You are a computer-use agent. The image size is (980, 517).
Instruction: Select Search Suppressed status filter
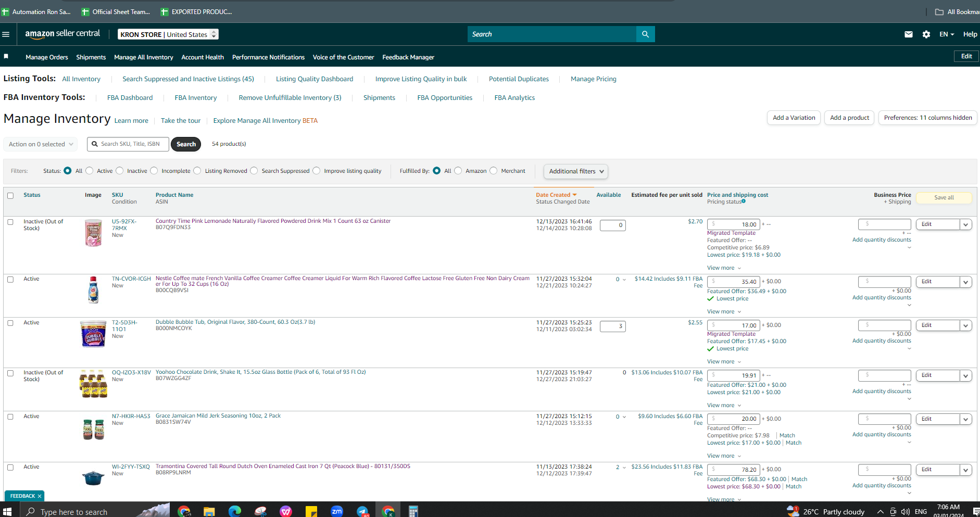254,171
